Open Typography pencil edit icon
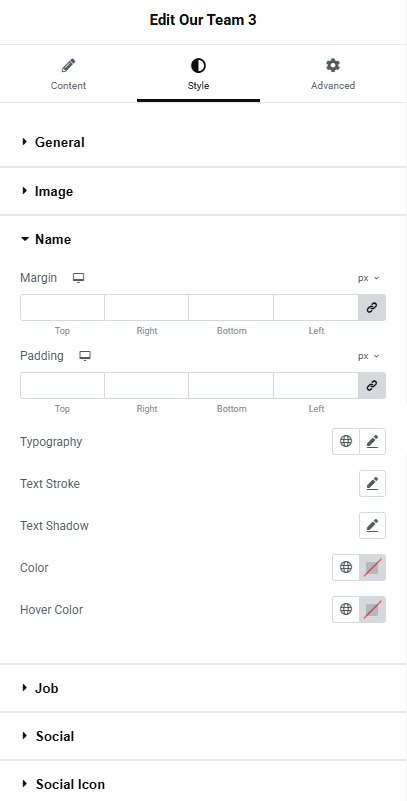407x801 pixels. coord(372,441)
